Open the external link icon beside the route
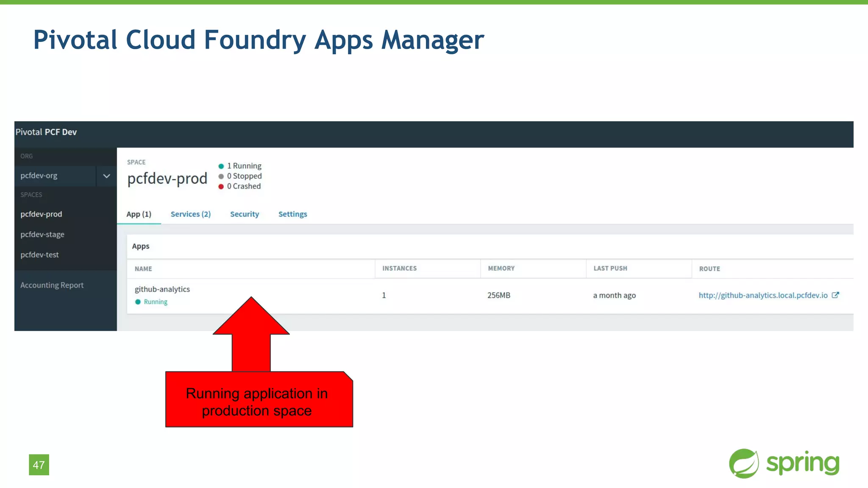 click(x=835, y=295)
